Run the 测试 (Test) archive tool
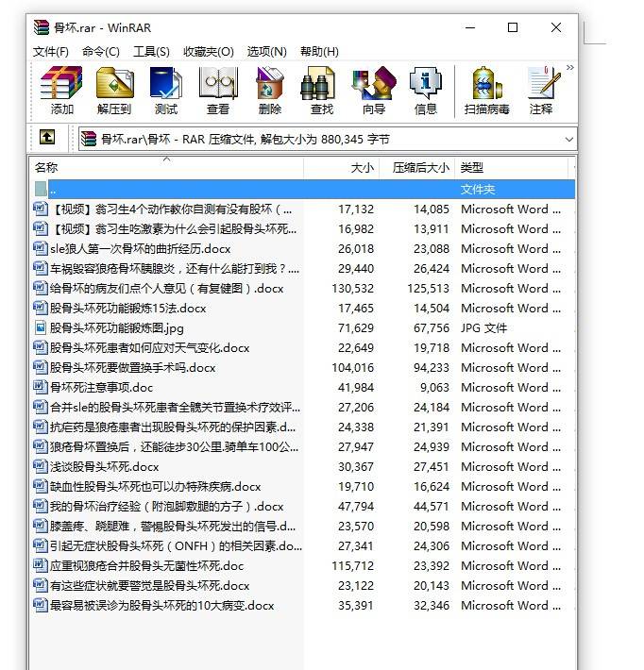644x670 pixels. [166, 91]
